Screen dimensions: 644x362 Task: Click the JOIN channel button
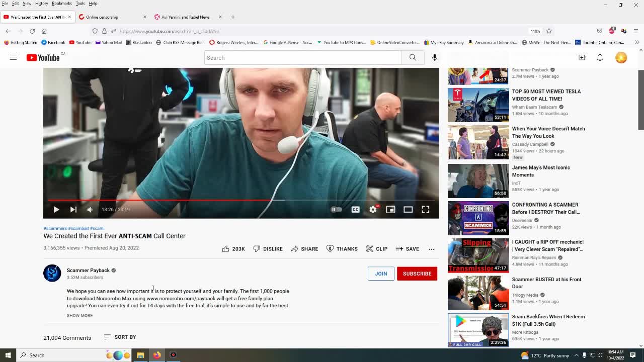click(381, 274)
